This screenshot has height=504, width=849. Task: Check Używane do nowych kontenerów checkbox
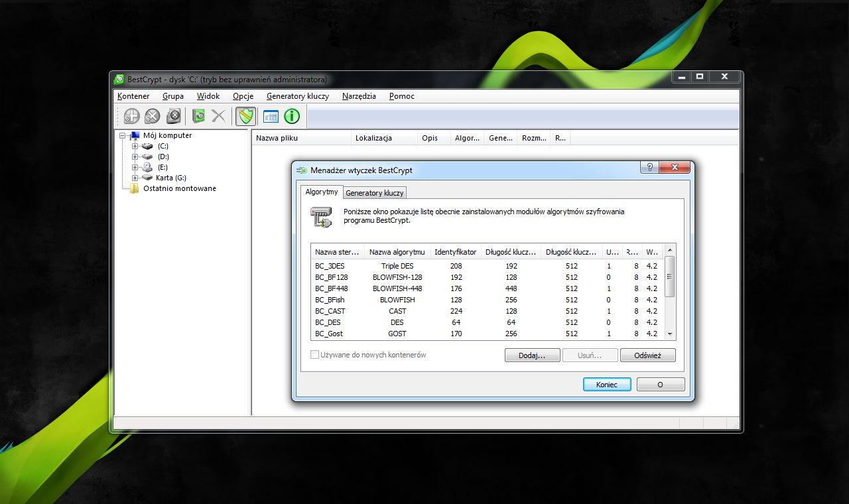pos(315,355)
